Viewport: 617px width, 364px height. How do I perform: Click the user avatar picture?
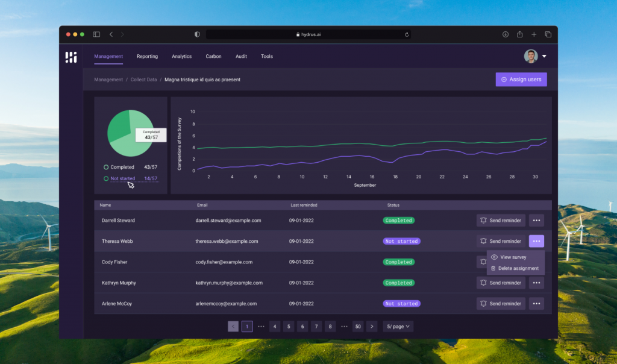(530, 56)
